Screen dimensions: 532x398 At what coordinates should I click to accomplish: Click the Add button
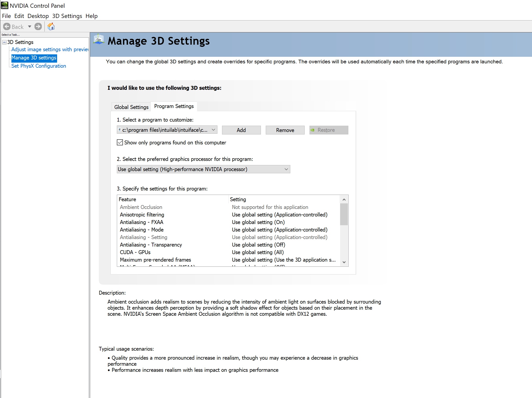(241, 130)
